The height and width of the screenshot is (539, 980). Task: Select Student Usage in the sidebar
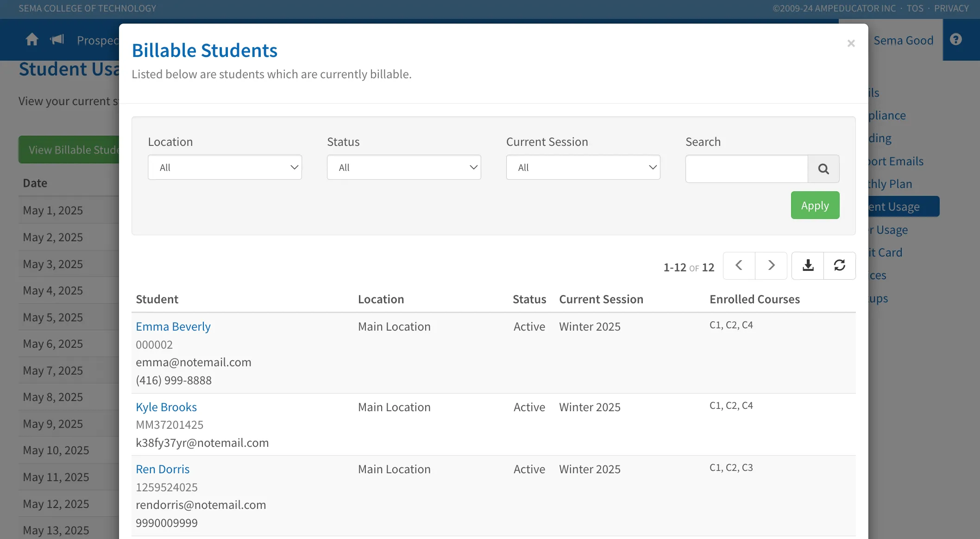click(x=903, y=207)
